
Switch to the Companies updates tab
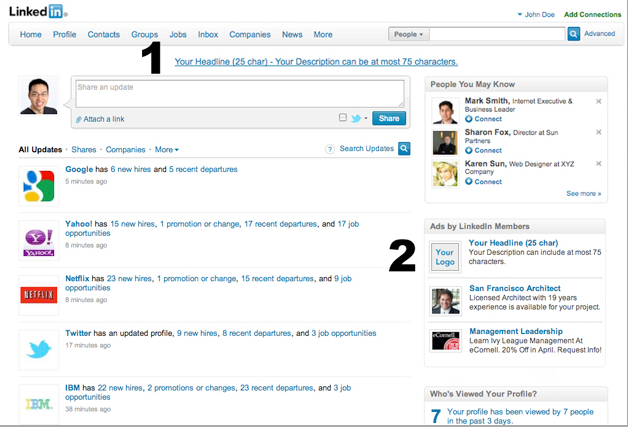point(125,150)
